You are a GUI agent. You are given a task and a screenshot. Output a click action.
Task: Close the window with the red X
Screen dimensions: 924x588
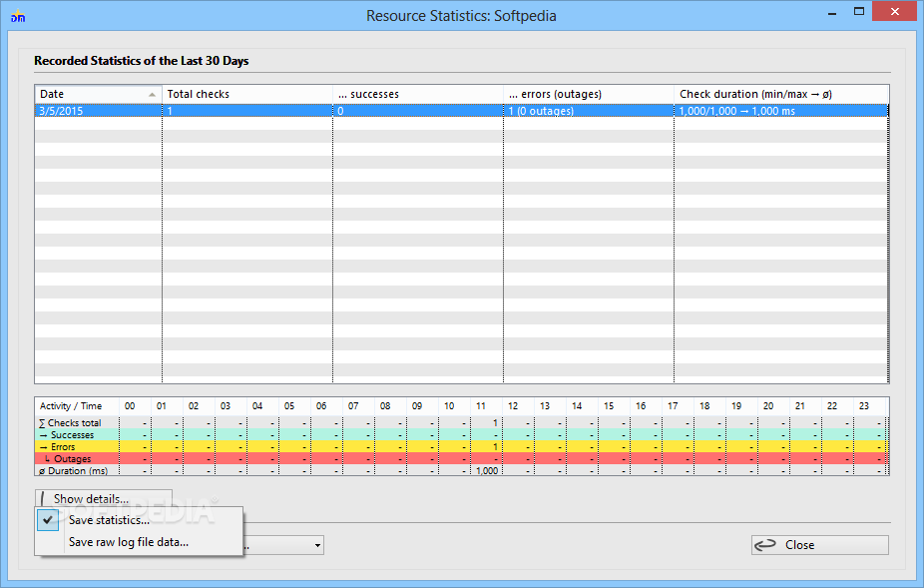[895, 12]
